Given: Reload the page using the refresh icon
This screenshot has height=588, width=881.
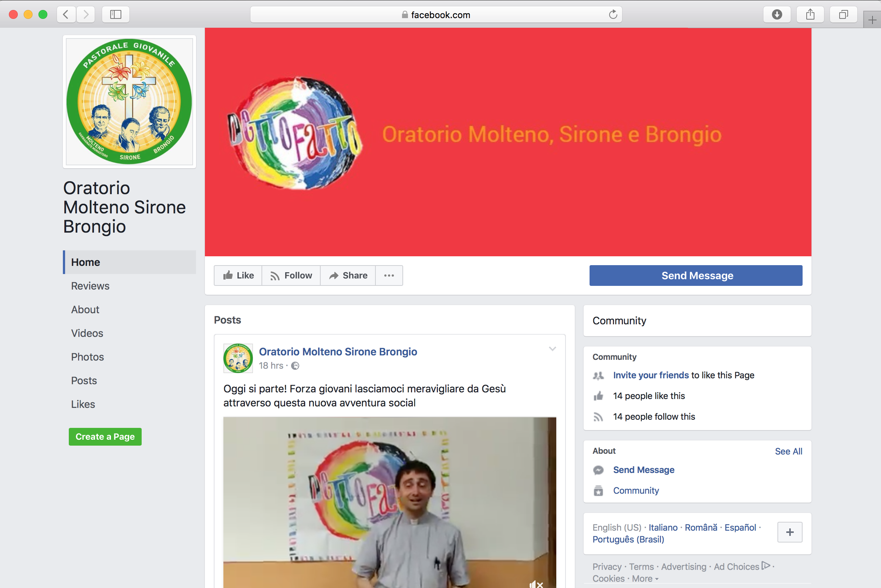Looking at the screenshot, I should click(x=613, y=15).
